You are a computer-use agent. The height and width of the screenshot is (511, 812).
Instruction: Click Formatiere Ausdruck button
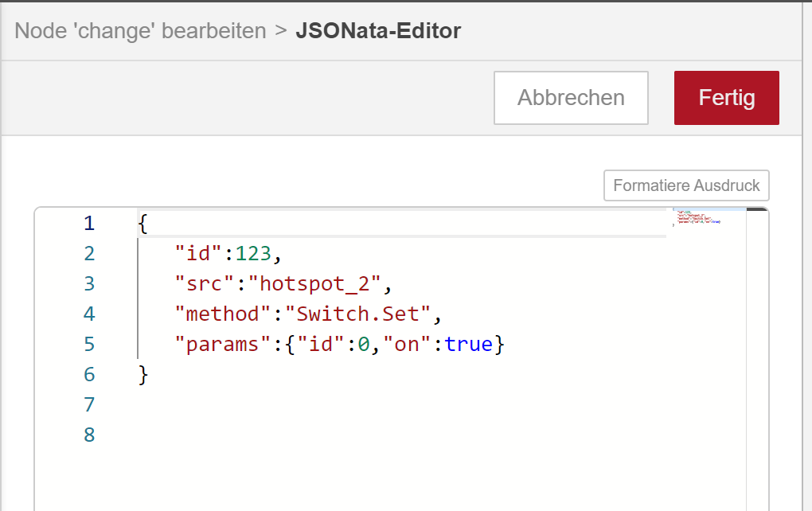686,185
